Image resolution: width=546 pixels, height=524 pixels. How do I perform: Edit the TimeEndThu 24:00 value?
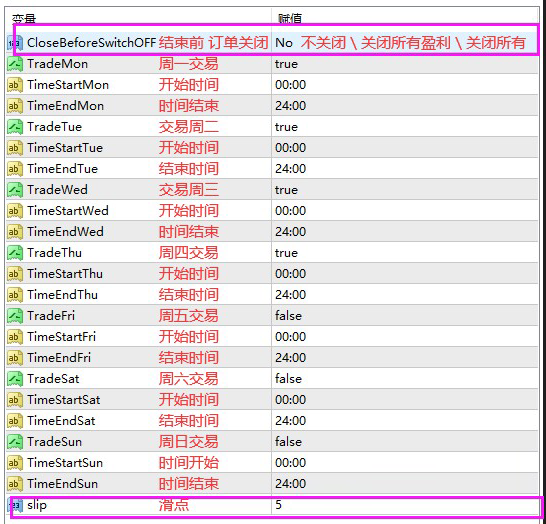(x=290, y=295)
